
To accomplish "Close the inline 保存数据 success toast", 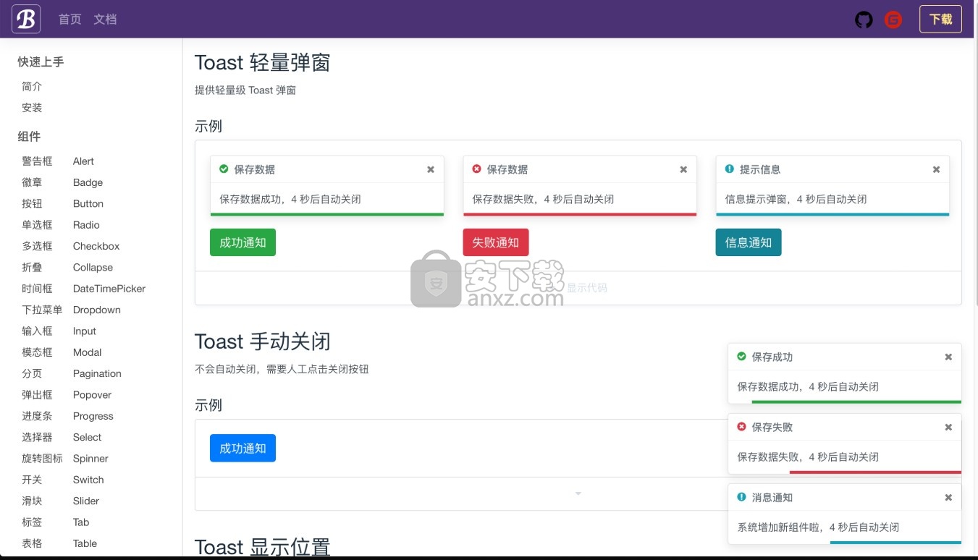I will coord(431,169).
